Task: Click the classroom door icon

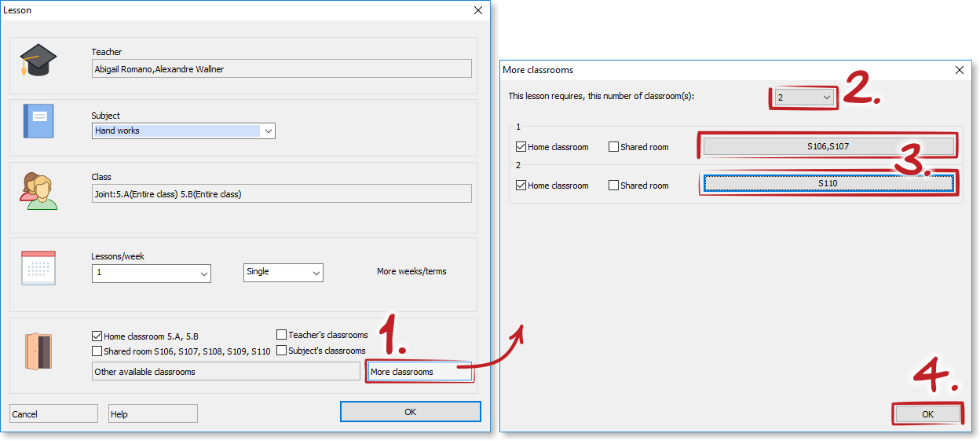Action: (38, 351)
